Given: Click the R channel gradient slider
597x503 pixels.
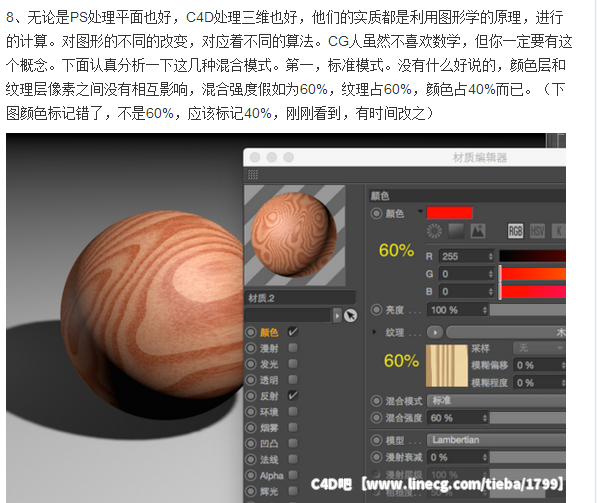Looking at the screenshot, I should [532, 256].
